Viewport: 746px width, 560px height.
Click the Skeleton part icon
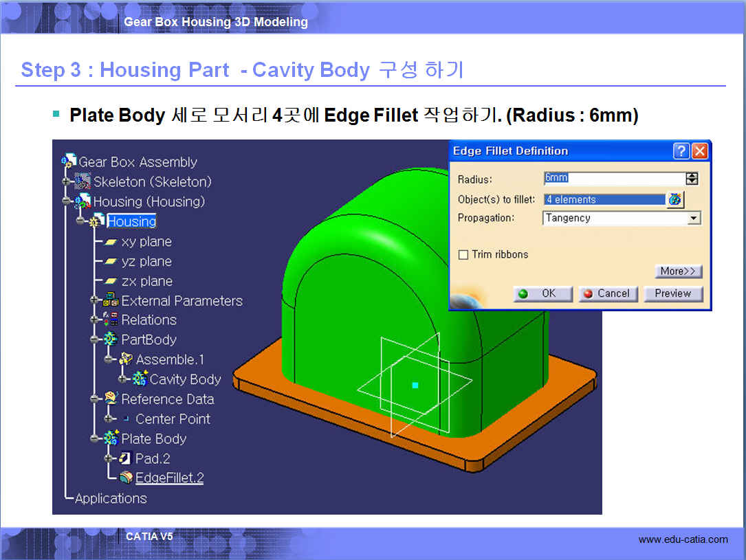tap(83, 181)
